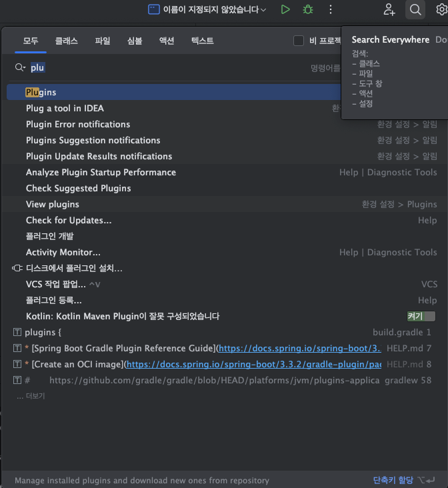Switch to the 심볼 tab

pos(135,41)
